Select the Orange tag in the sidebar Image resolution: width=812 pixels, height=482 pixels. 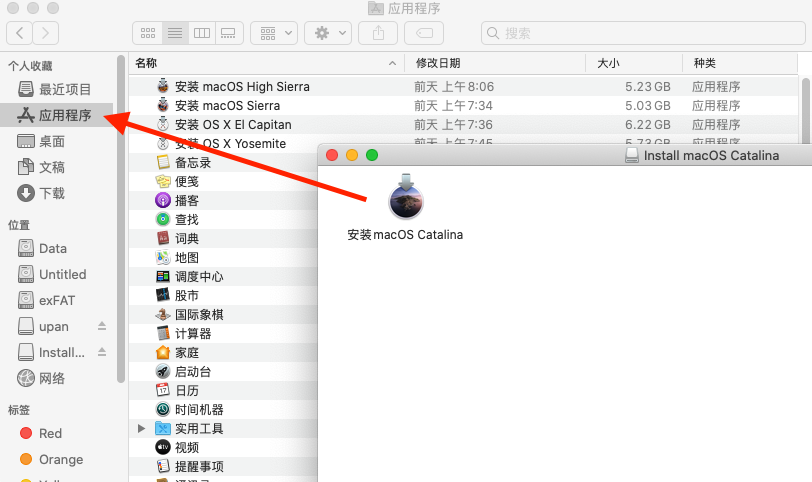pyautogui.click(x=56, y=459)
